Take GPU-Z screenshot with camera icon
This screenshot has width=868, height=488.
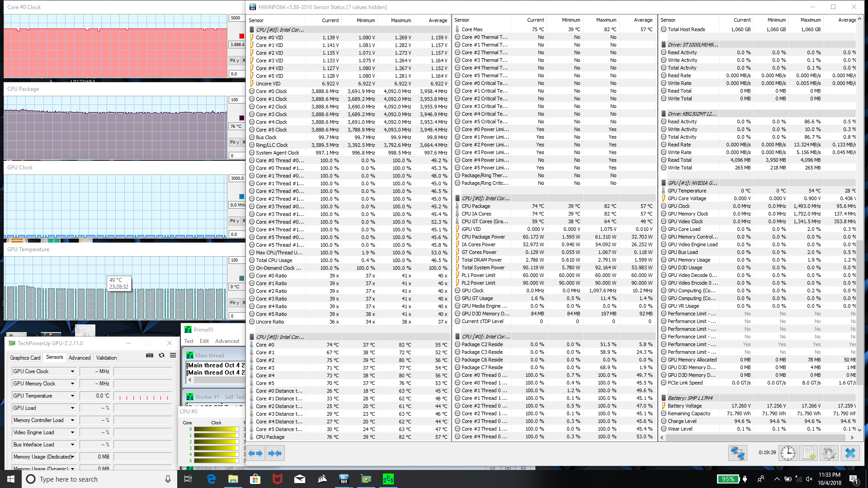tap(150, 356)
